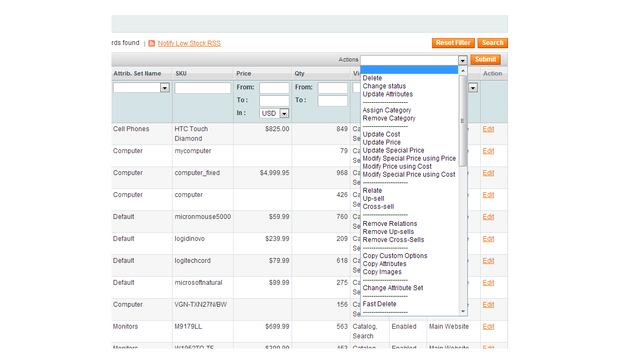This screenshot has height=364, width=627.
Task: Click the dropdown list scroll-down arrow
Action: tap(463, 311)
